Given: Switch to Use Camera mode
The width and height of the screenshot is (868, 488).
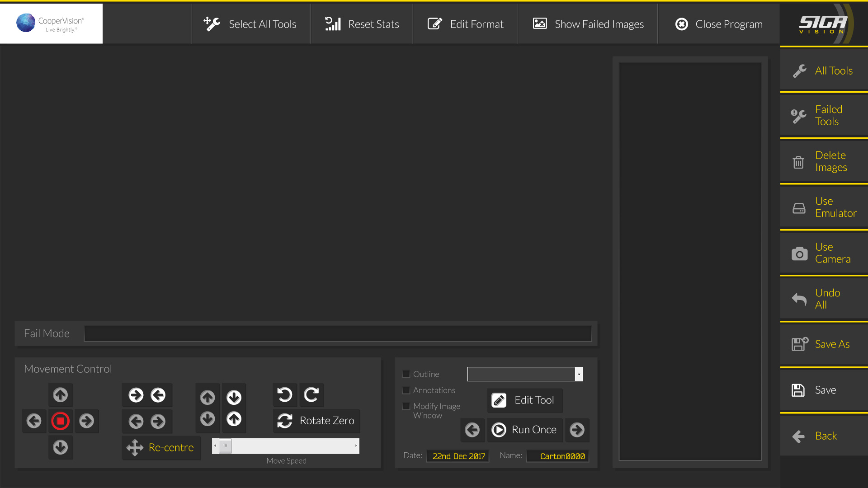Looking at the screenshot, I should pos(824,253).
